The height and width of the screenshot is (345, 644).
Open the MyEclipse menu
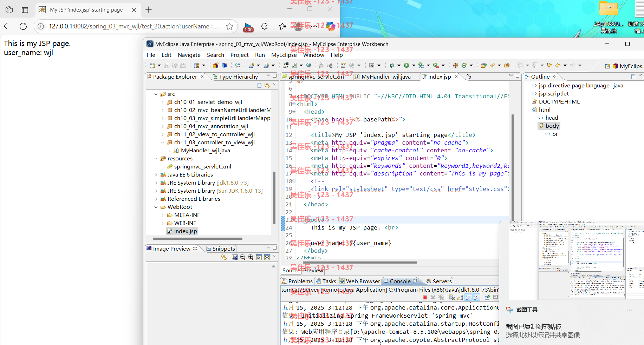click(284, 55)
